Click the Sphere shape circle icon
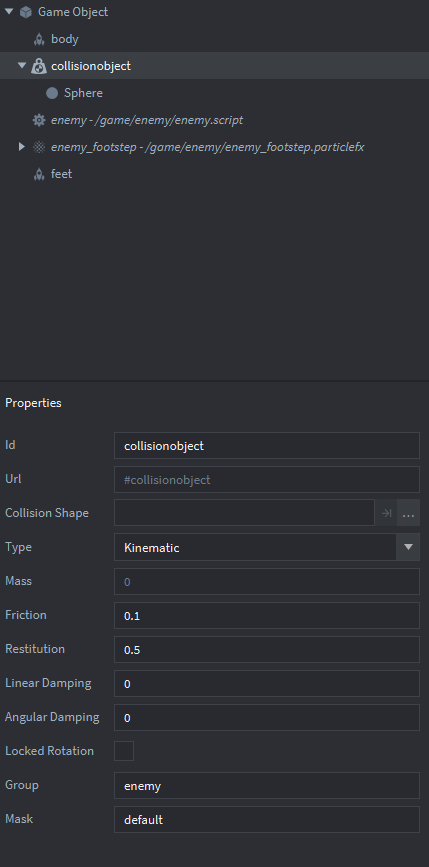Image resolution: width=429 pixels, height=867 pixels. coord(52,93)
